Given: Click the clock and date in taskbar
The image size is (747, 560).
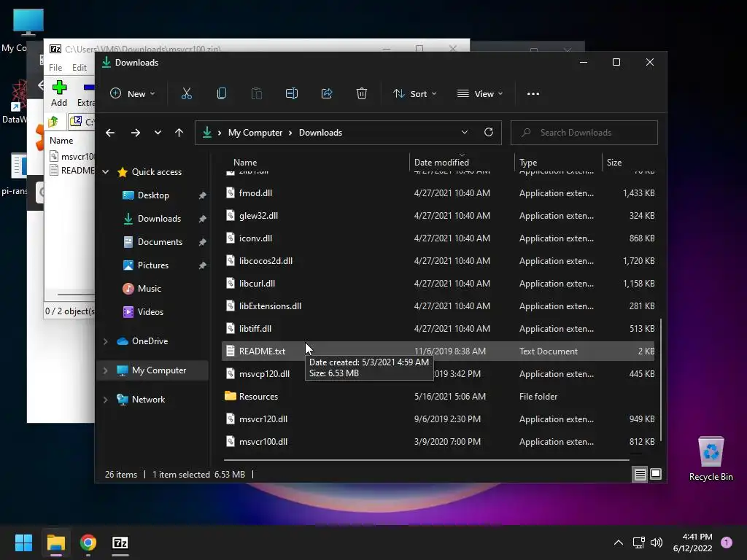Looking at the screenshot, I should (693, 542).
